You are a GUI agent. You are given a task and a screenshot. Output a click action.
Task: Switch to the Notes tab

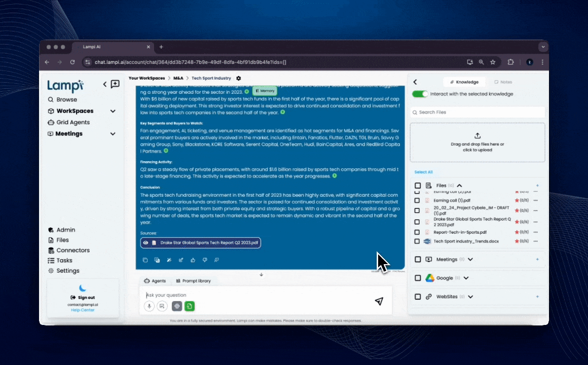point(503,82)
